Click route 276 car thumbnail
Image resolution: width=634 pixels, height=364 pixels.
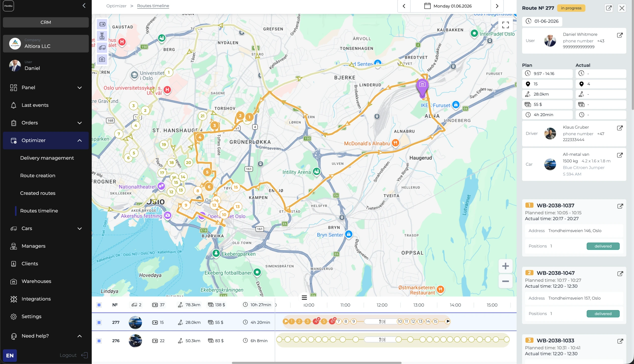click(x=135, y=341)
